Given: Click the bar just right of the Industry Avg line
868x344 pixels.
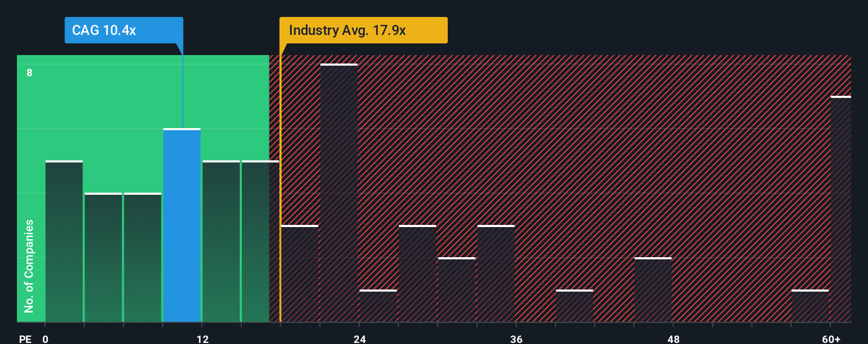Looking at the screenshot, I should pyautogui.click(x=300, y=274).
